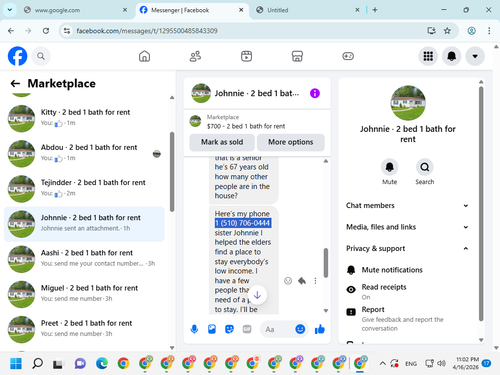The height and width of the screenshot is (375, 500).
Task: Open Aashi 2 bed 1 bath conversation
Action: [x=84, y=259]
